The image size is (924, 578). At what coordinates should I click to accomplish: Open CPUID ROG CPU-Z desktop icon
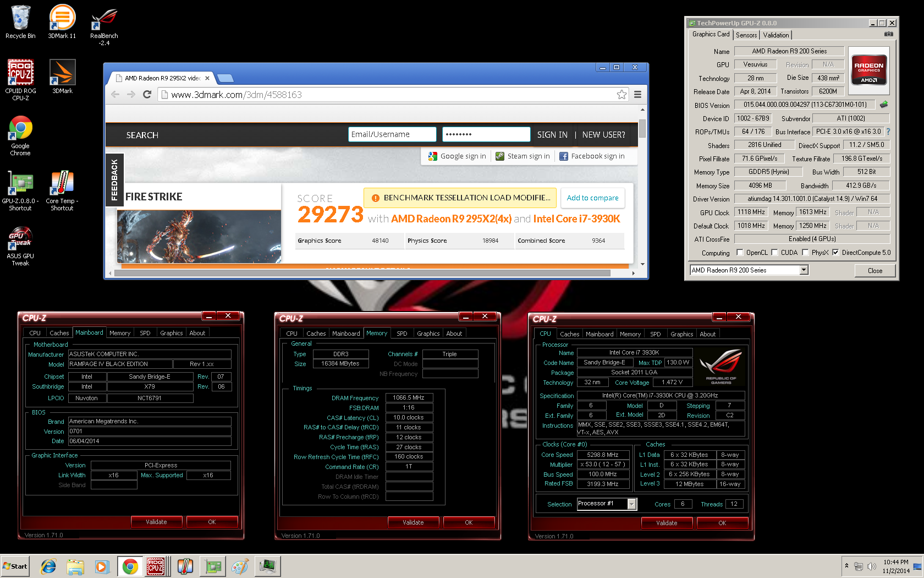(20, 80)
